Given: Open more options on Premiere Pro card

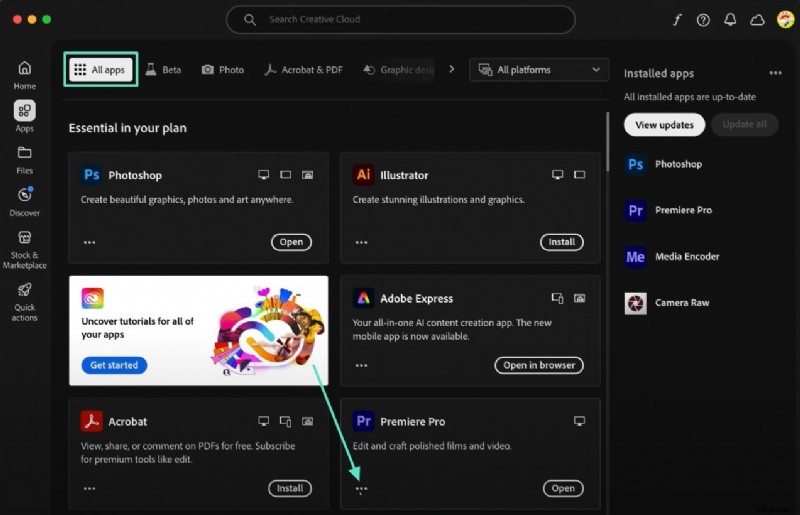Looking at the screenshot, I should (x=361, y=489).
